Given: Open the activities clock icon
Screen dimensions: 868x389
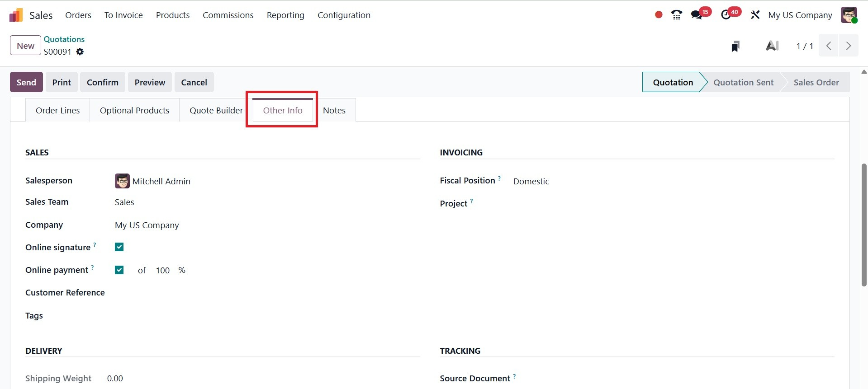Looking at the screenshot, I should pyautogui.click(x=726, y=15).
